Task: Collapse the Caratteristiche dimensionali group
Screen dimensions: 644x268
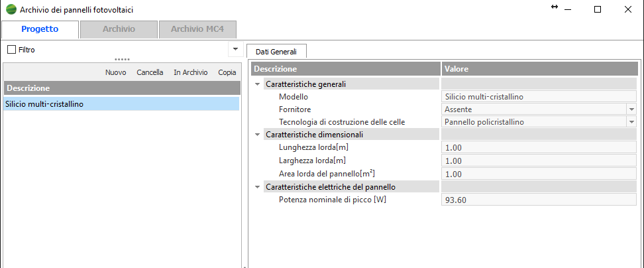Action: tap(256, 135)
